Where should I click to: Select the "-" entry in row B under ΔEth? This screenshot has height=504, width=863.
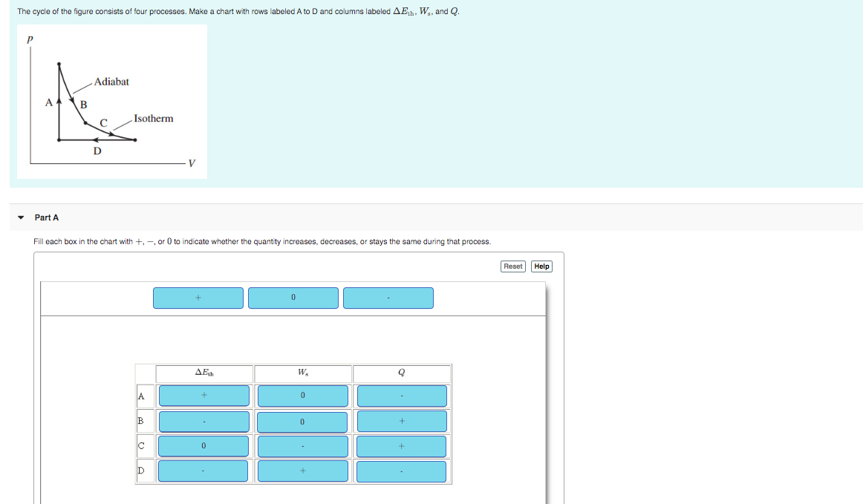pos(203,421)
